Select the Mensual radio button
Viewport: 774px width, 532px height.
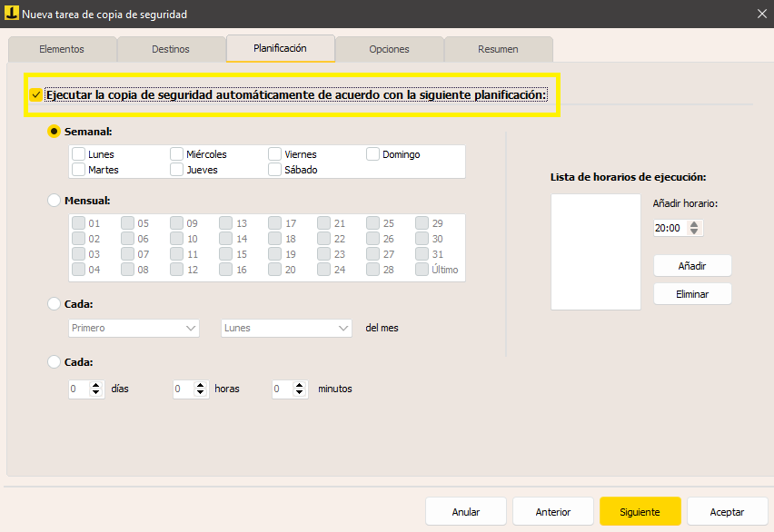click(x=55, y=200)
